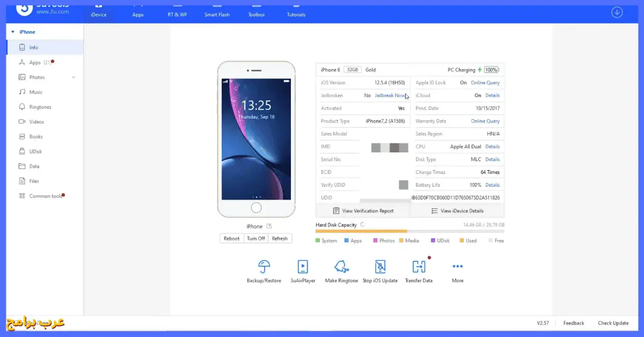Click the More tools ellipsis icon
The image size is (644, 337).
pos(457,266)
